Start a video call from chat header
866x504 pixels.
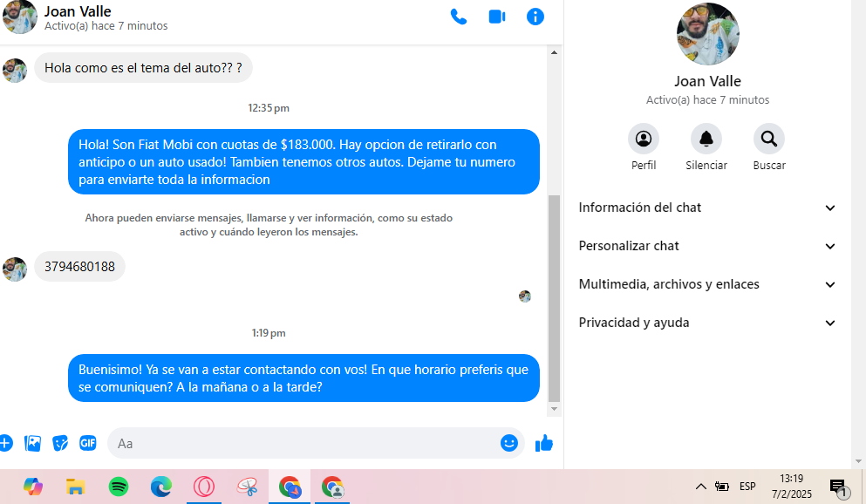pos(497,17)
